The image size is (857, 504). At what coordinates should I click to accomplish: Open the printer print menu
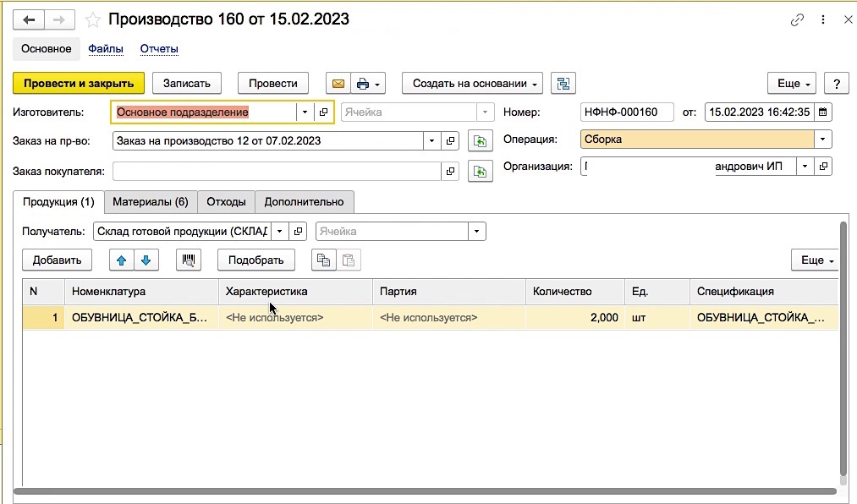[368, 84]
